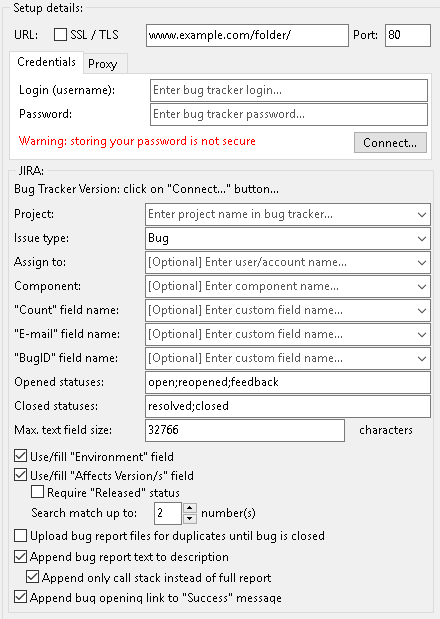Screen dimensions: 440x619
Task: Uncheck append only call stack option
Action: point(33,577)
